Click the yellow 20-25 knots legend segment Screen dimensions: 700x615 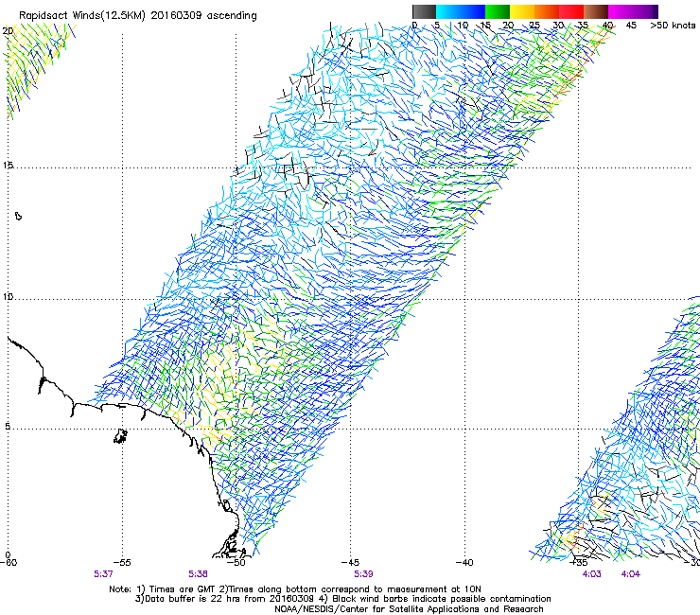click(x=522, y=11)
